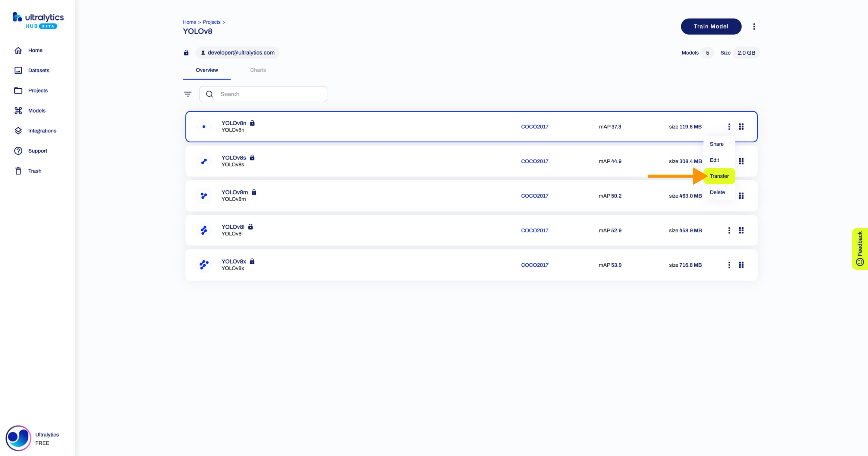Switch to the Charts tab
This screenshot has height=456, width=868.
click(x=257, y=70)
